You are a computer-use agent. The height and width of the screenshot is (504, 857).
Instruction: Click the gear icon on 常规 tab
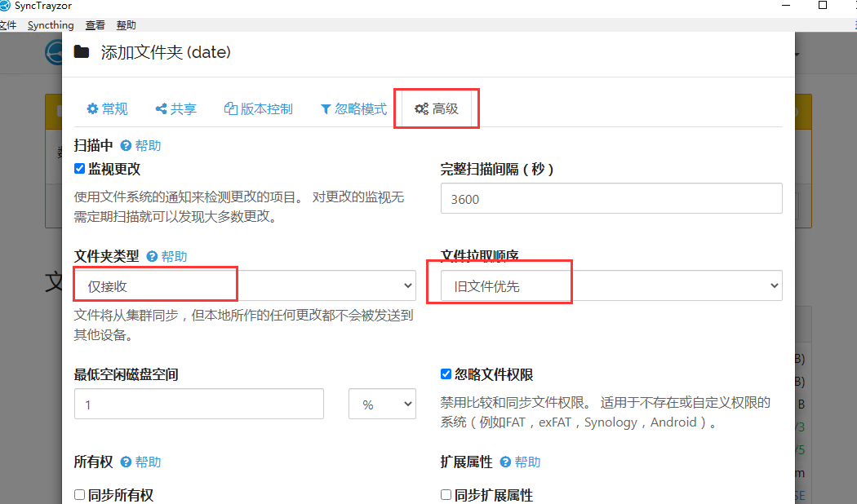point(92,109)
